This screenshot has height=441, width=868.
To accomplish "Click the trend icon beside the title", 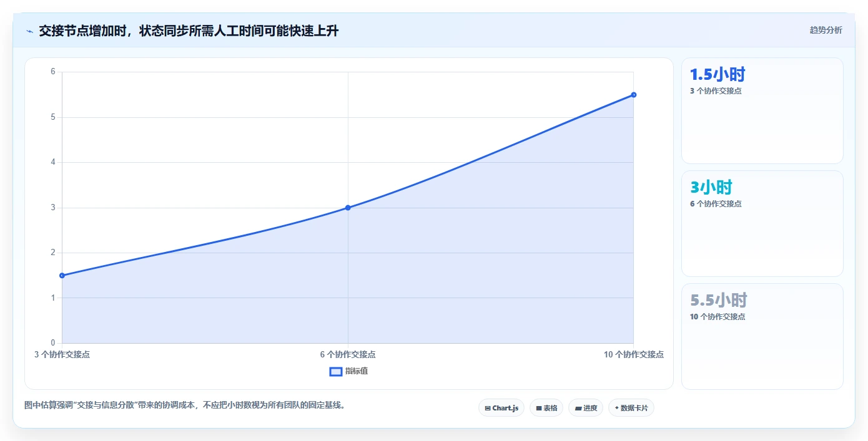I will click(x=29, y=31).
